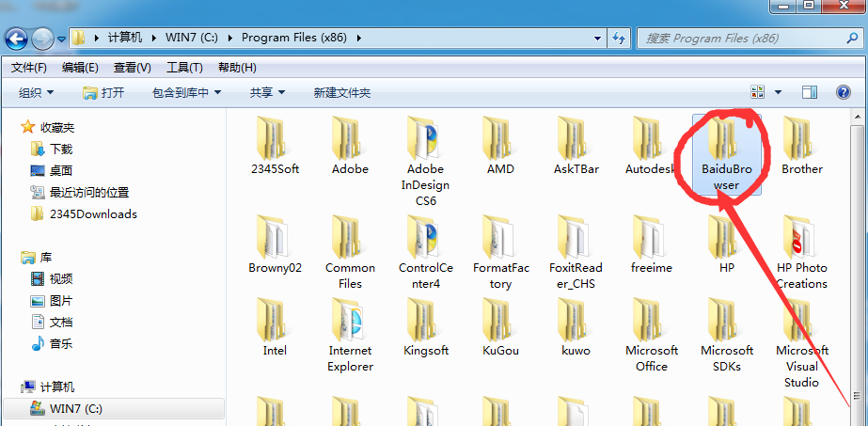Click the refresh button beside address bar

[619, 38]
